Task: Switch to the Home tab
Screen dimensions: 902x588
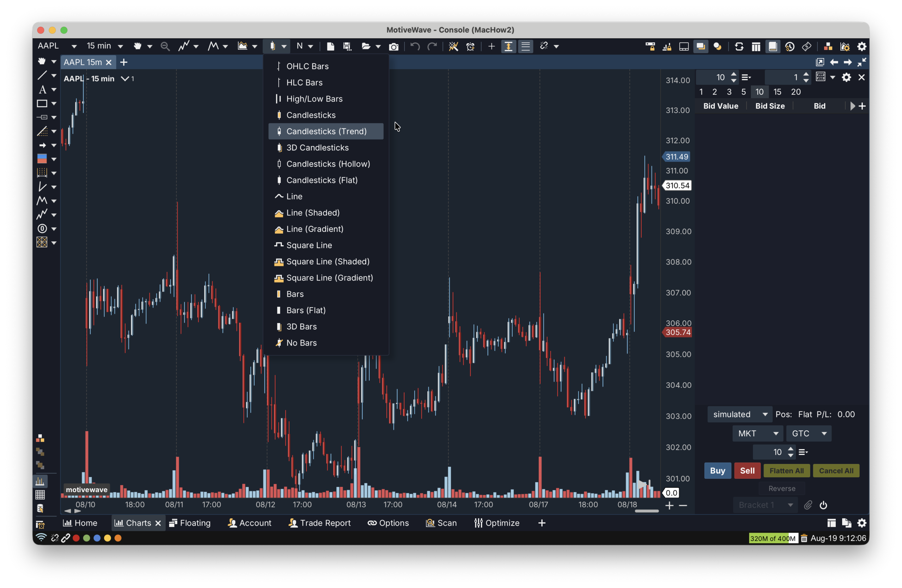Action: [x=80, y=523]
